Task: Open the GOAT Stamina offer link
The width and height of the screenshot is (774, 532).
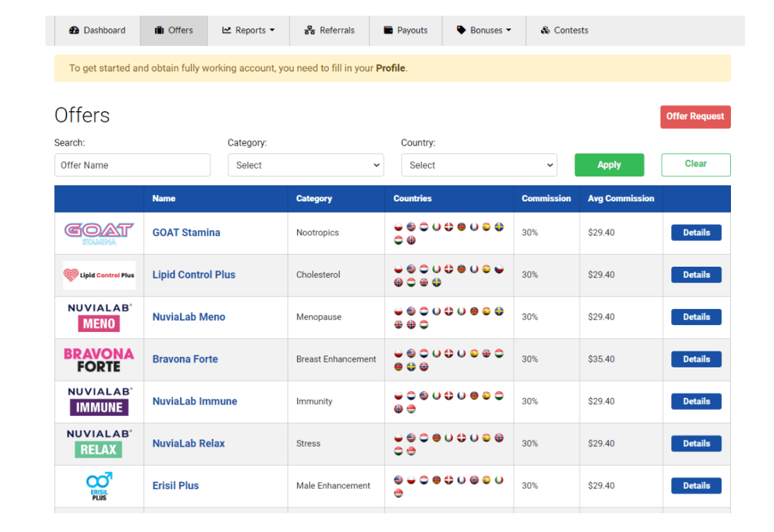Action: point(186,233)
